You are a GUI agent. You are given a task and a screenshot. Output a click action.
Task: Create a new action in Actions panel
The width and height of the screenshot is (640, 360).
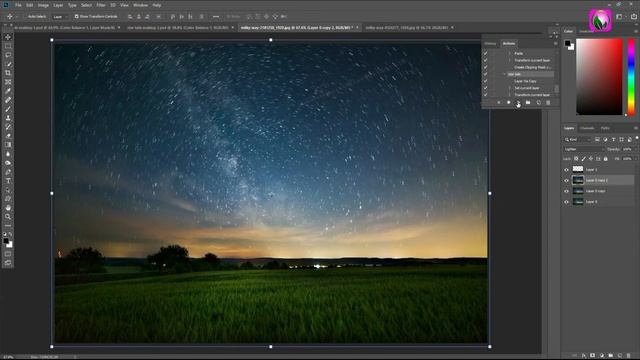point(538,103)
